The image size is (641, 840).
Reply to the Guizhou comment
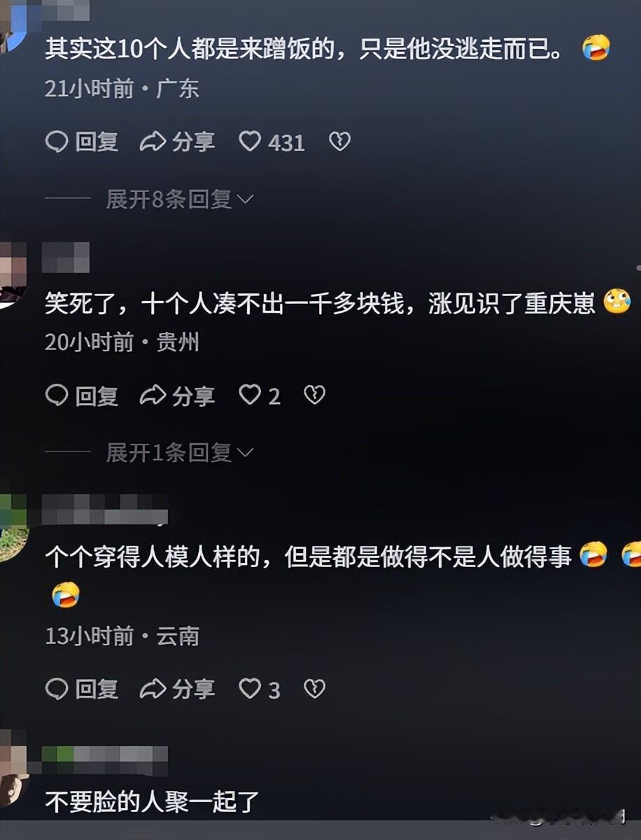tap(82, 395)
